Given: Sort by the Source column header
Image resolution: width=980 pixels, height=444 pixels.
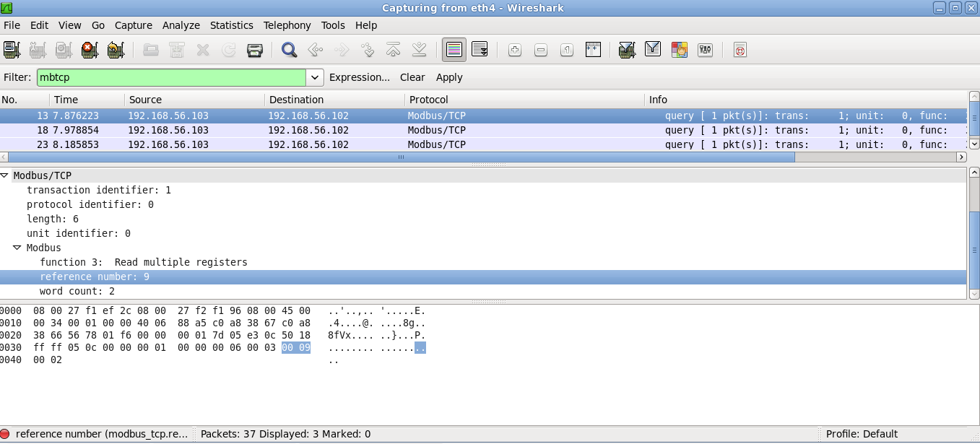Looking at the screenshot, I should [x=194, y=100].
